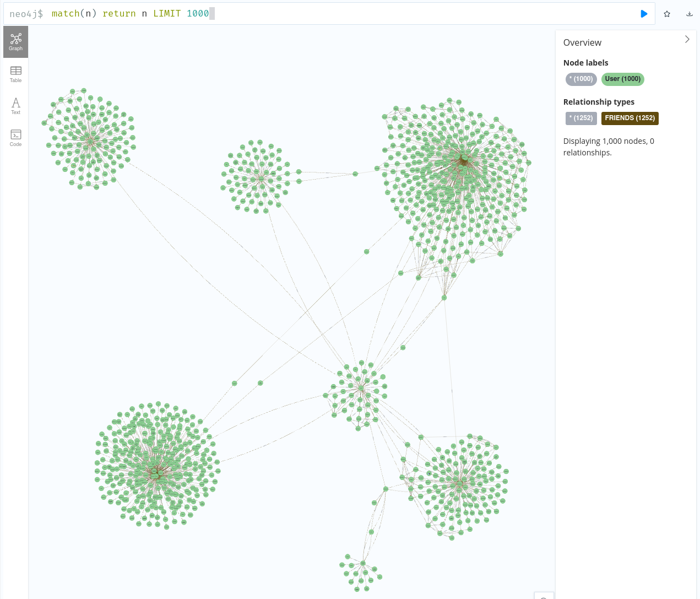Show results in Text view
Image resolution: width=700 pixels, height=599 pixels.
tap(15, 106)
